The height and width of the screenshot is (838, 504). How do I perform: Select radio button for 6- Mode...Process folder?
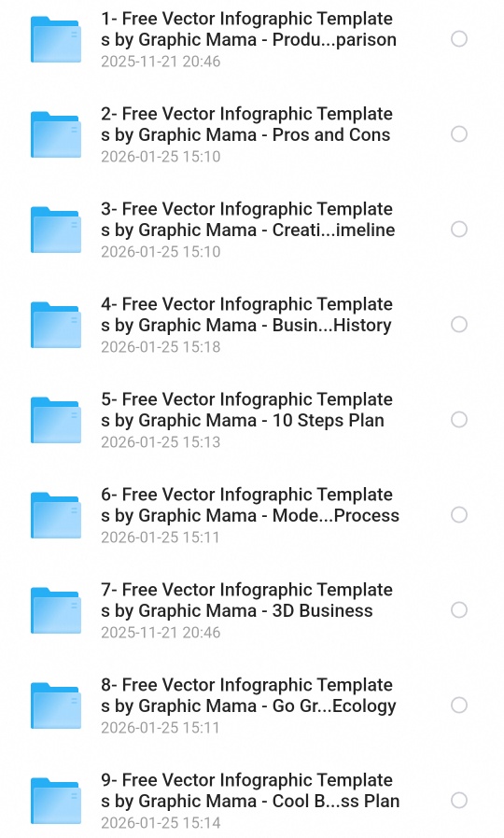pyautogui.click(x=459, y=515)
